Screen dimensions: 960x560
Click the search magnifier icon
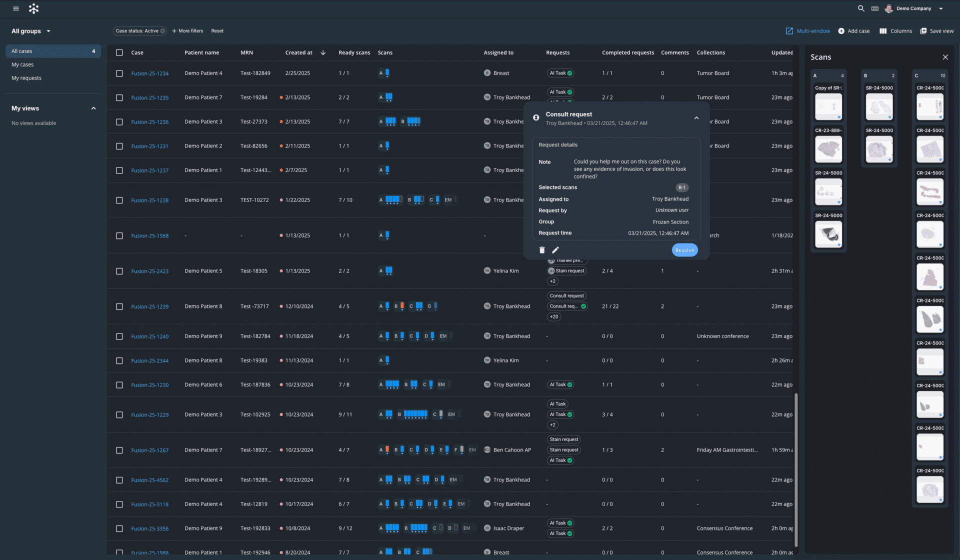[x=861, y=8]
